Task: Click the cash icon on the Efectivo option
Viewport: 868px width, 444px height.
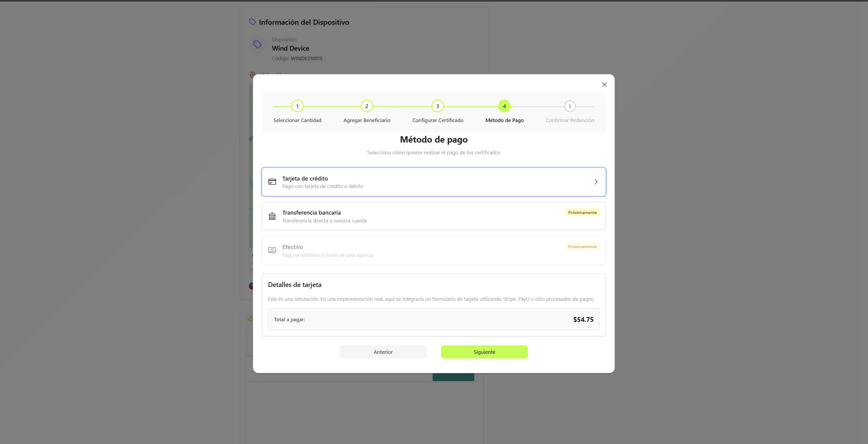Action: (x=272, y=250)
